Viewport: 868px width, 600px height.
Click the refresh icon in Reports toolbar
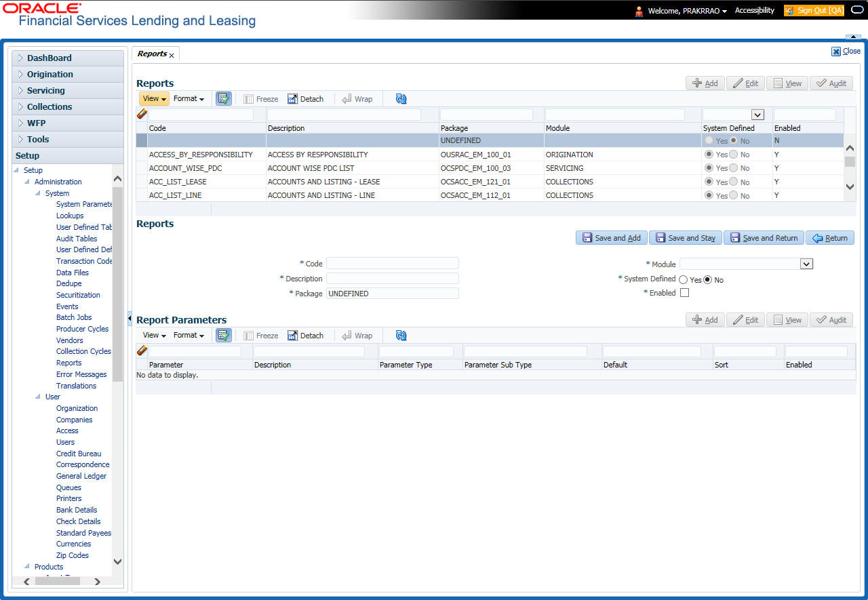click(401, 99)
